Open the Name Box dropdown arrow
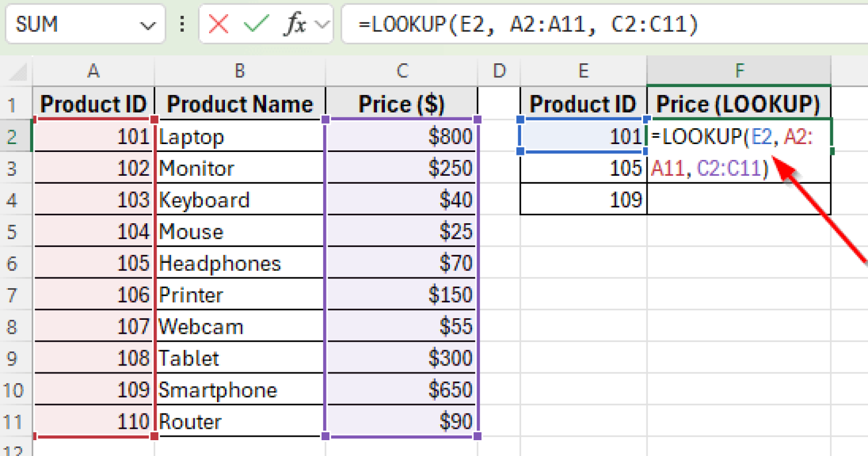868x456 pixels. tap(147, 24)
